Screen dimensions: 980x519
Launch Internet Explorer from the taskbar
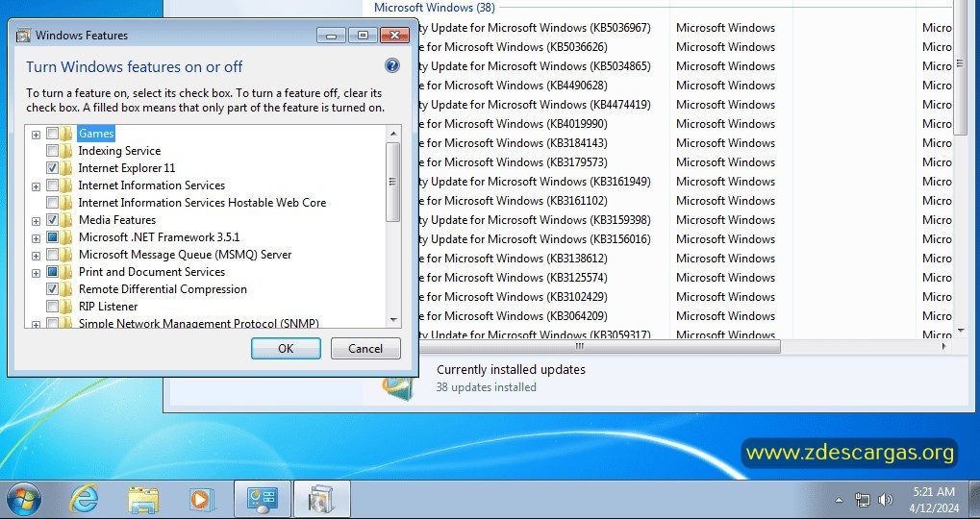85,499
